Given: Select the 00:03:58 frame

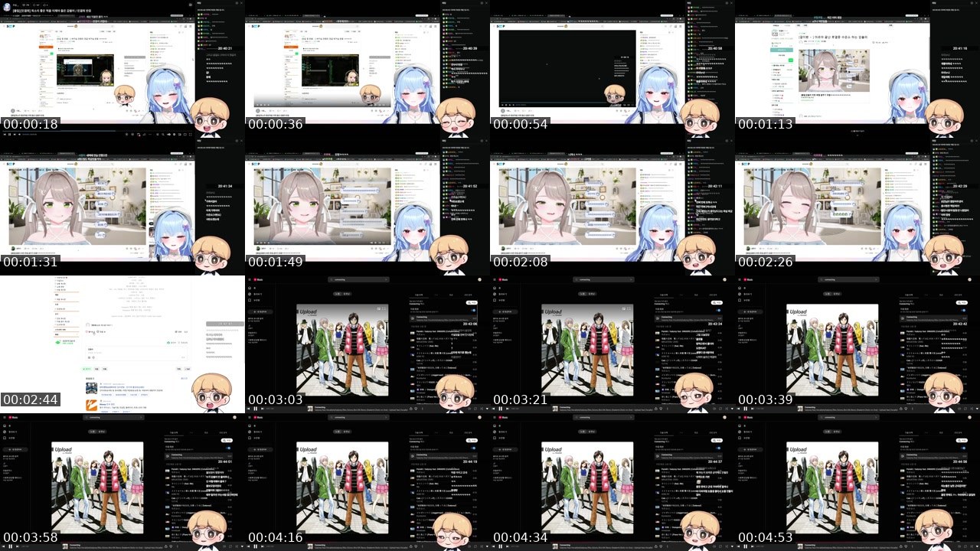Looking at the screenshot, I should click(x=122, y=482).
